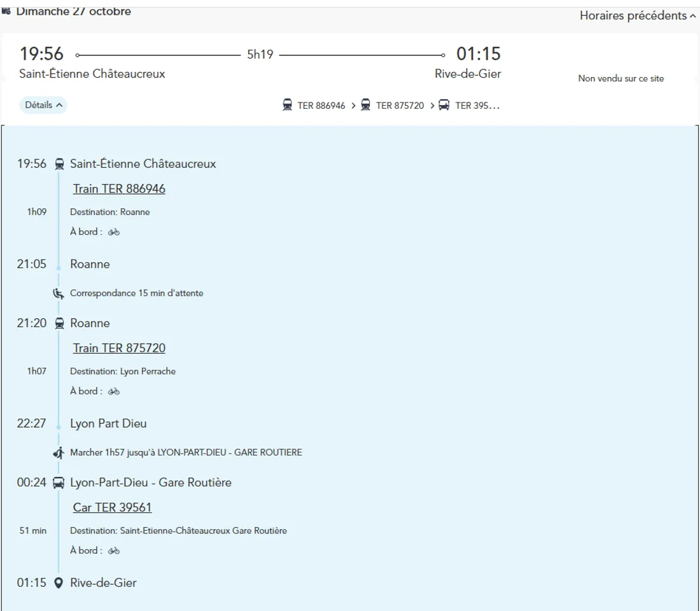Click bus icon beside Lyon-Part-Dieu Gare Routière

point(59,482)
